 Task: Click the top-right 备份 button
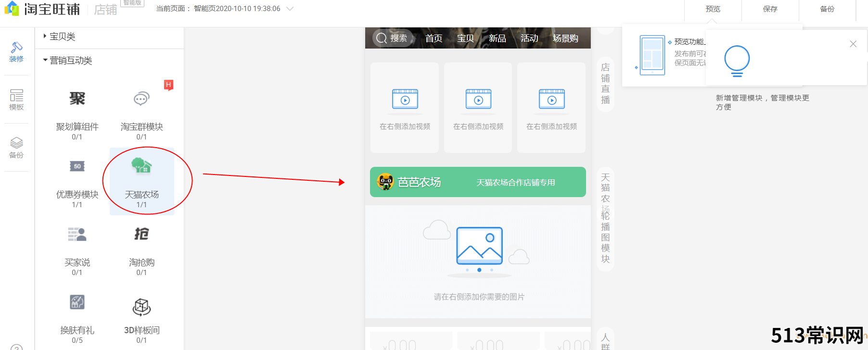828,9
